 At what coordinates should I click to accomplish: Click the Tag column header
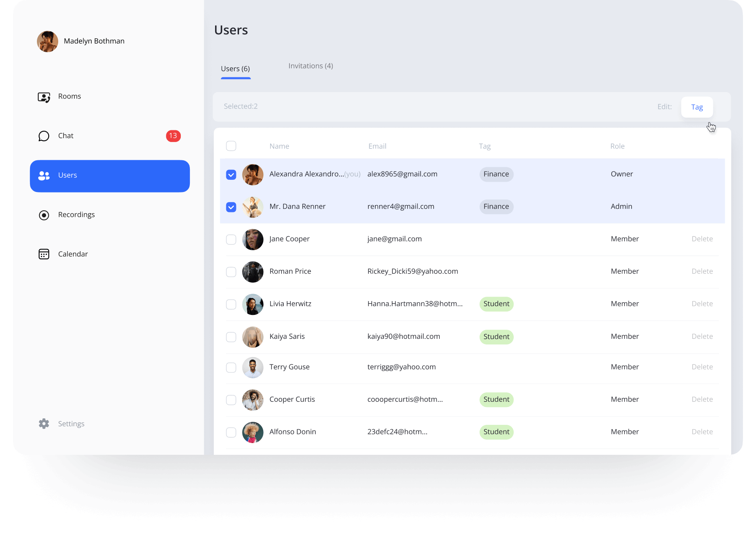(485, 146)
